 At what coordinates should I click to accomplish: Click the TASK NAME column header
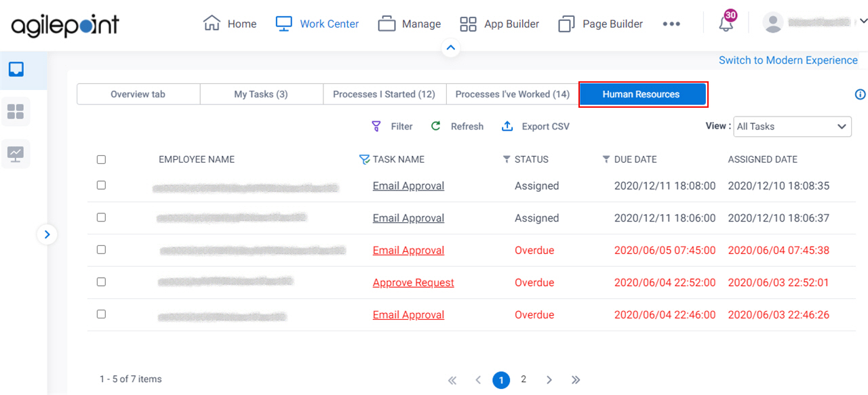(399, 160)
